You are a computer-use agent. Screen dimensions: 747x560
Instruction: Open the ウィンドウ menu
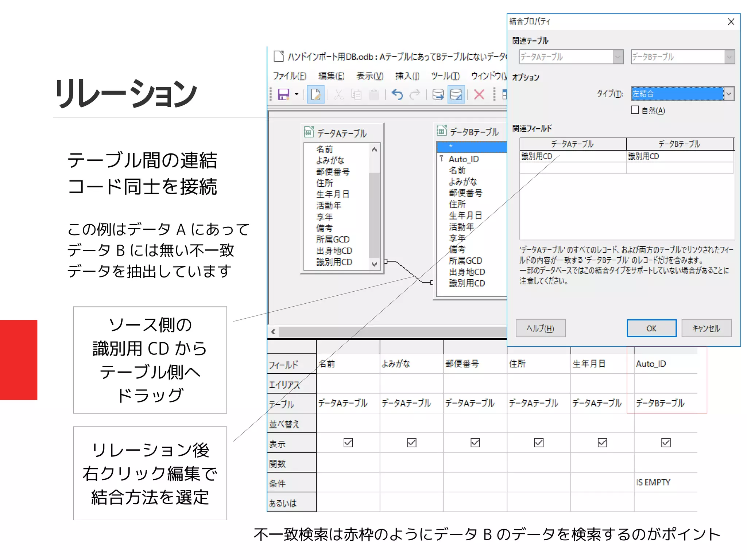[489, 76]
